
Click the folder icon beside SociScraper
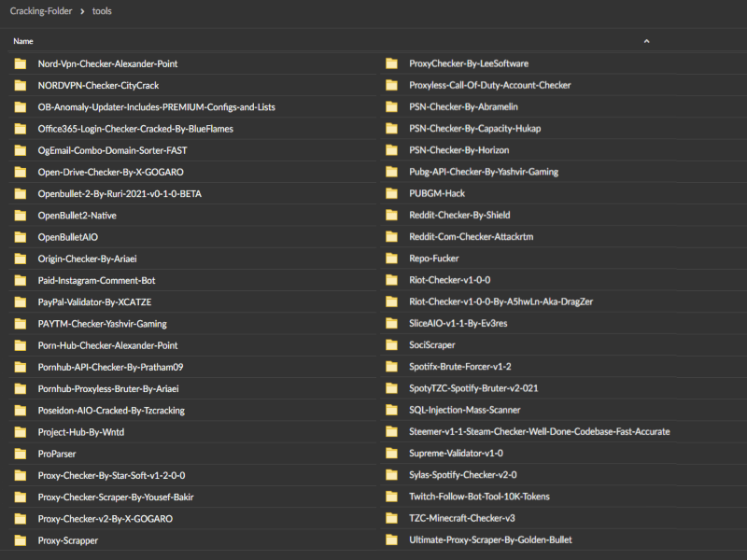391,345
